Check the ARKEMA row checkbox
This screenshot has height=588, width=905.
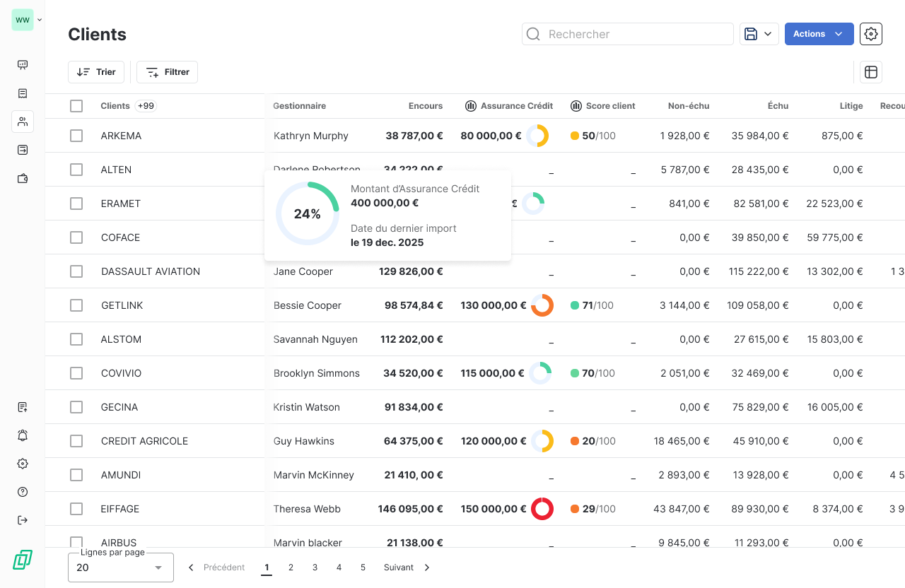point(76,136)
